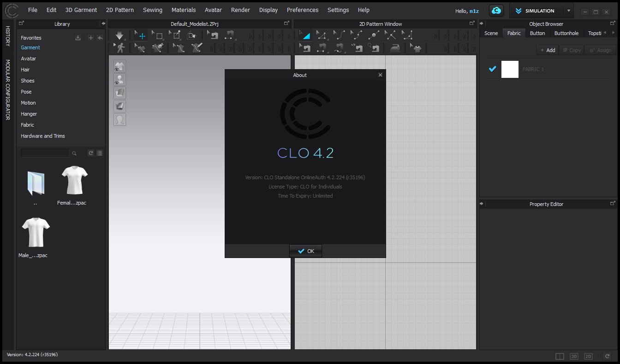Select the Edit Avatar Line tool
Image resolution: width=620 pixels, height=364 pixels.
click(179, 47)
